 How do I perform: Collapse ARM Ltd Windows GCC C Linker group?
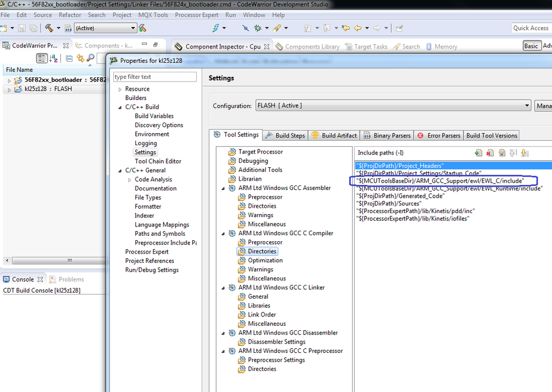click(x=223, y=288)
